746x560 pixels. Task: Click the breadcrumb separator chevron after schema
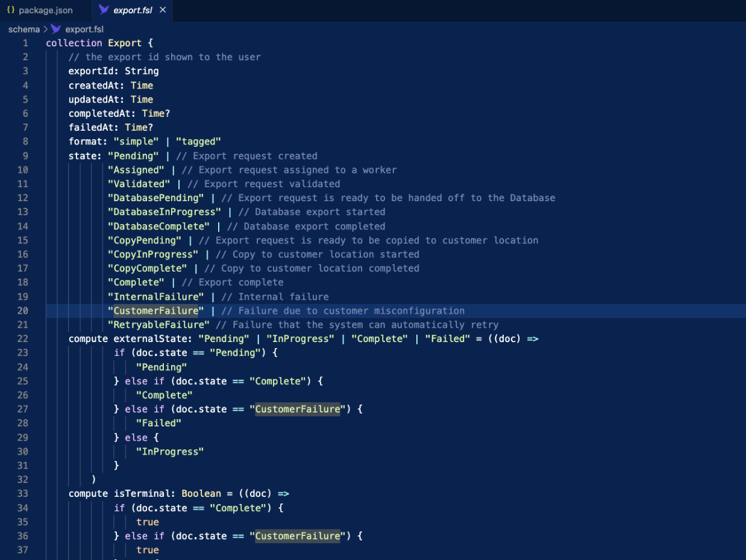[45, 29]
